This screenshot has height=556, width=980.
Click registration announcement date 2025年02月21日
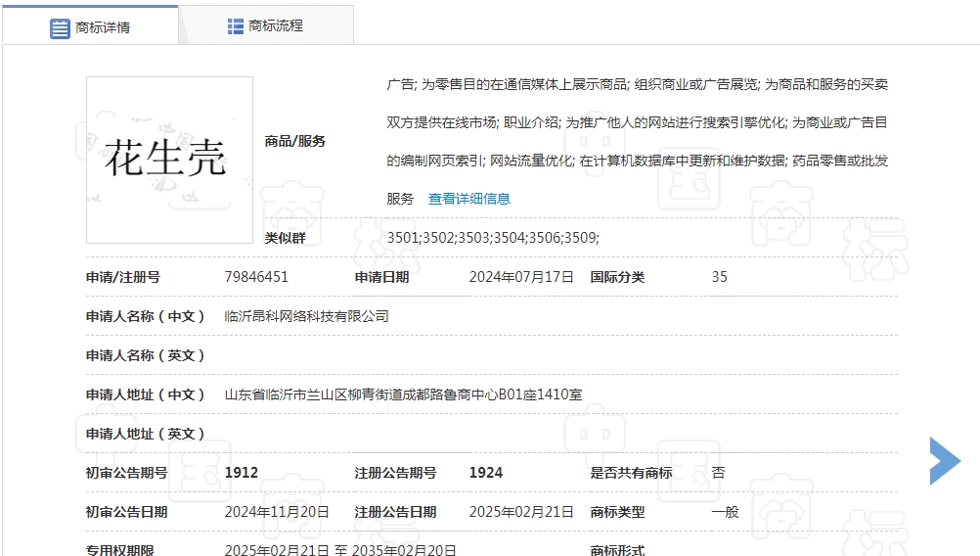point(521,512)
